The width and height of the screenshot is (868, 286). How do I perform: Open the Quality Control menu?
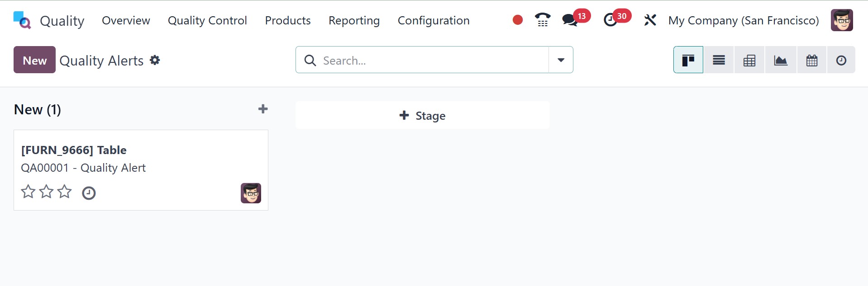(x=207, y=20)
